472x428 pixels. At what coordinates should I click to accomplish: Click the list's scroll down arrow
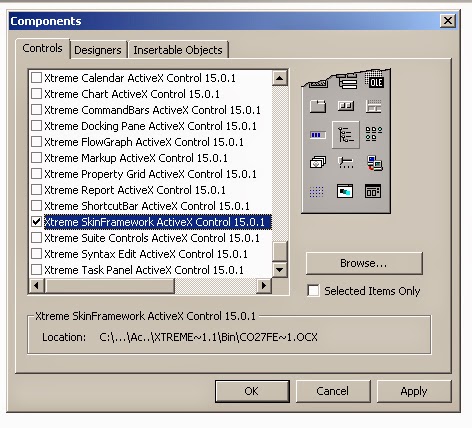coord(280,269)
